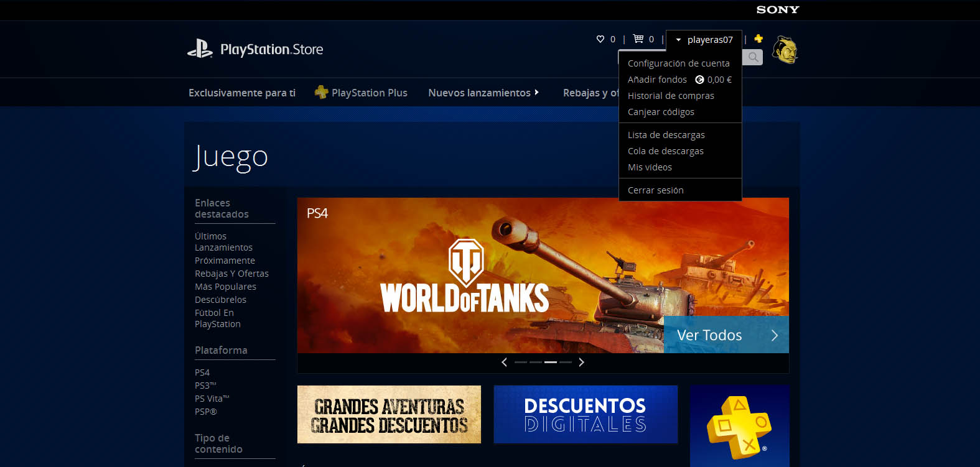Filter by PS4 platform
980x467 pixels.
(202, 372)
